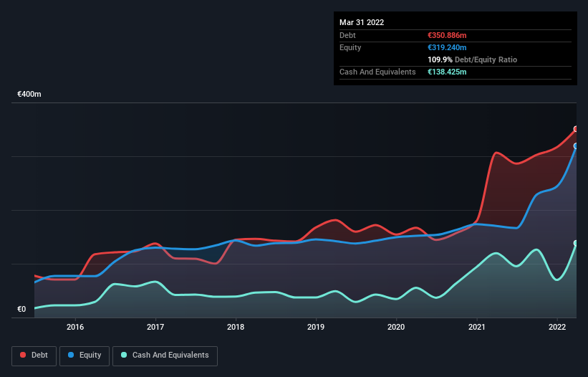Click the Mar 31 2022 tooltip date
The height and width of the screenshot is (377, 588).
pyautogui.click(x=362, y=22)
